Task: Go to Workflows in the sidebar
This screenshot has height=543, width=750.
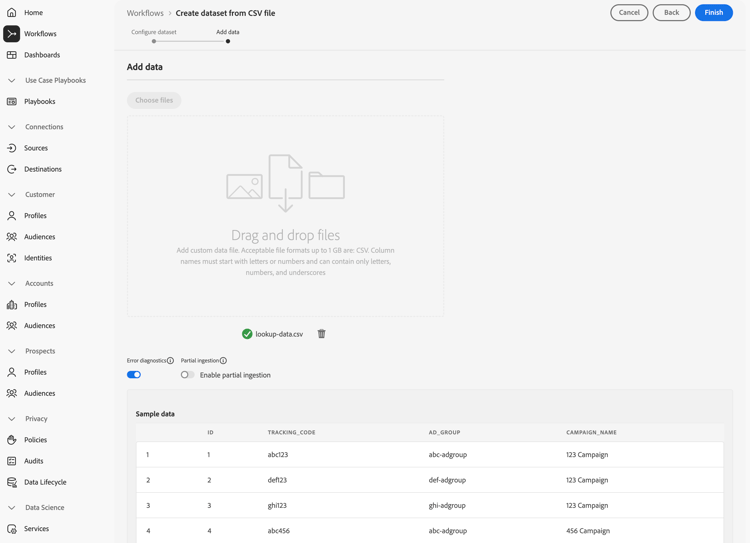Action: click(40, 34)
